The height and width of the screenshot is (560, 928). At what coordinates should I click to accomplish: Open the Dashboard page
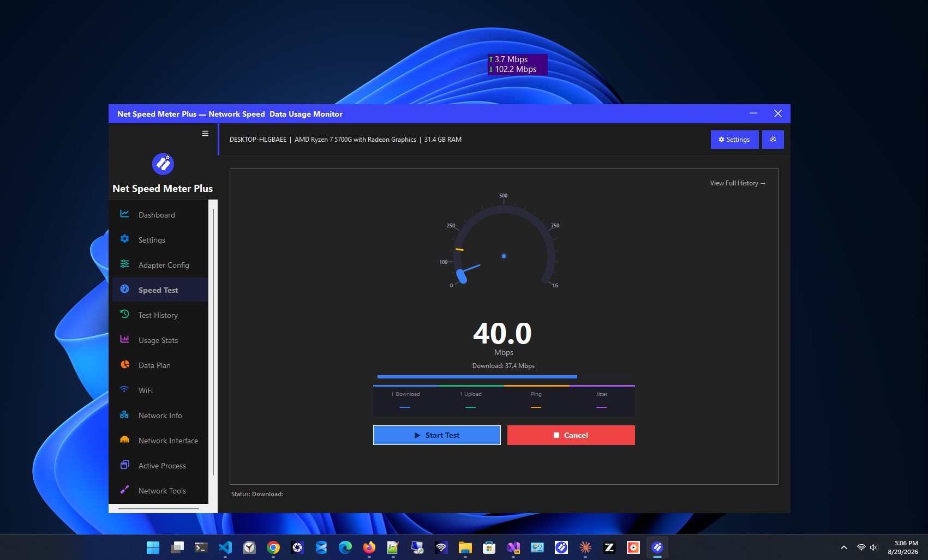coord(160,215)
